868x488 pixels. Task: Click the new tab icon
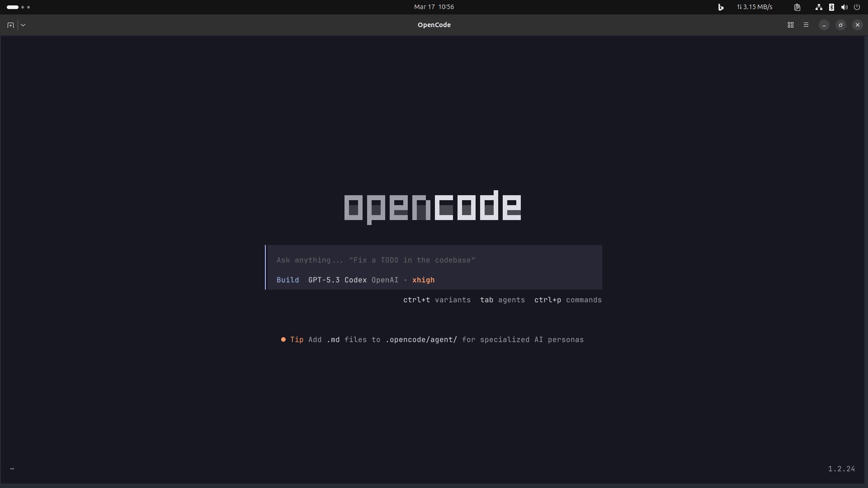point(10,25)
